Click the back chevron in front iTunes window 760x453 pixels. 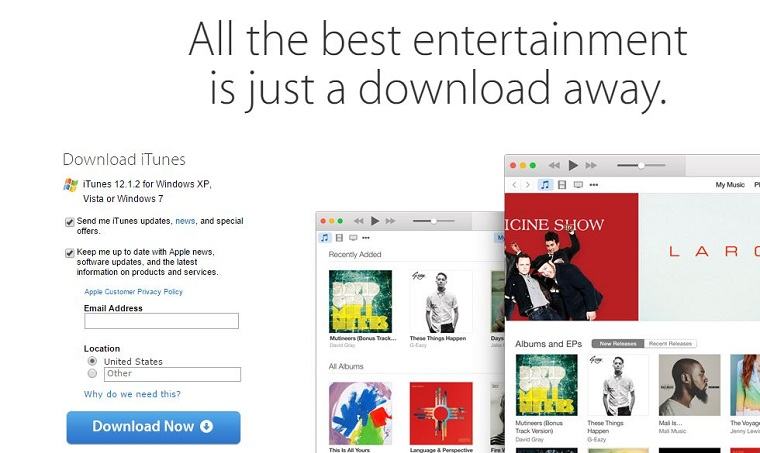point(514,185)
